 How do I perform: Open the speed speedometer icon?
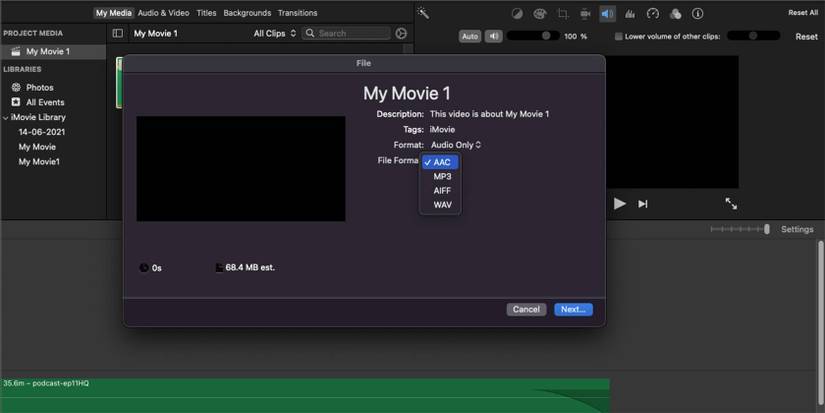(653, 14)
